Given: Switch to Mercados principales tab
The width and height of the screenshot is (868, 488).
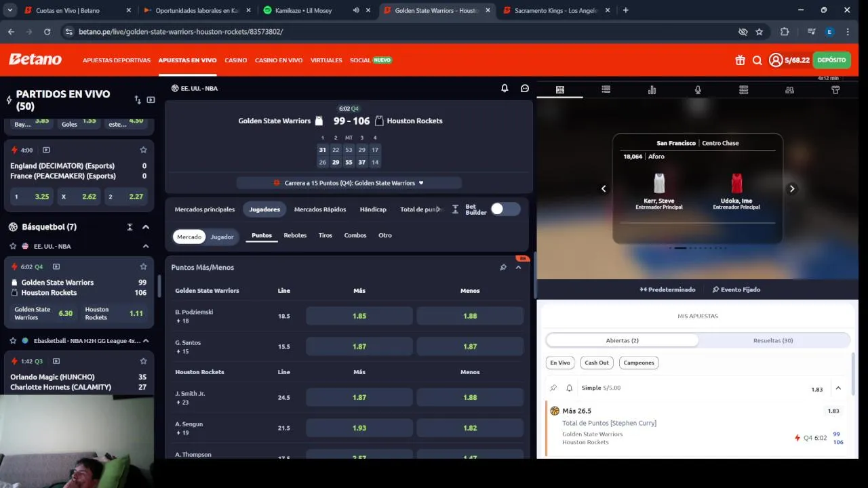Looking at the screenshot, I should coord(205,209).
